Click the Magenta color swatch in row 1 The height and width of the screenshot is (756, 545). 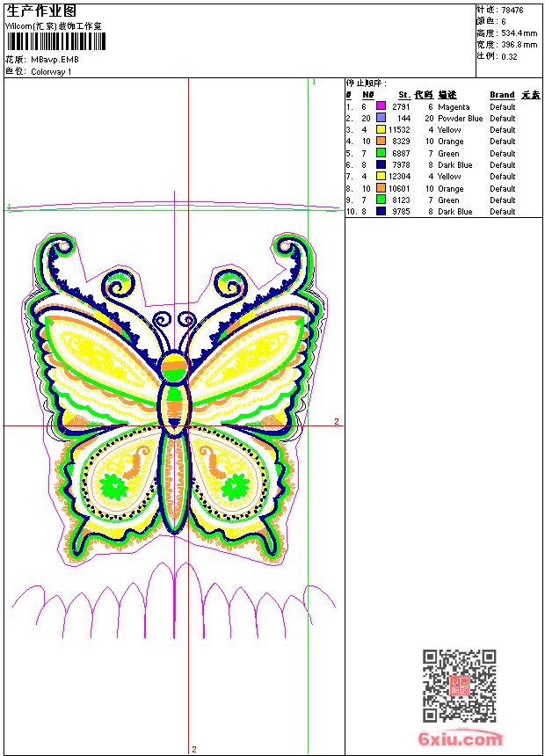381,106
